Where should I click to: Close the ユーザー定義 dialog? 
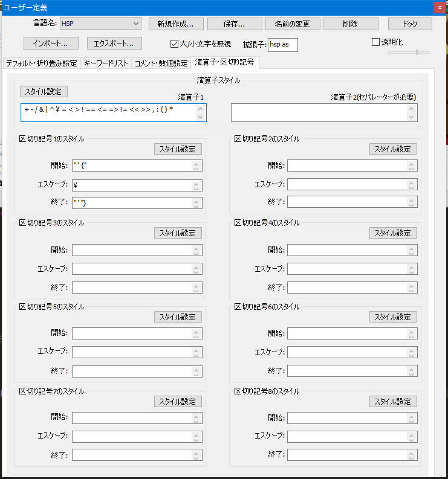click(x=440, y=7)
